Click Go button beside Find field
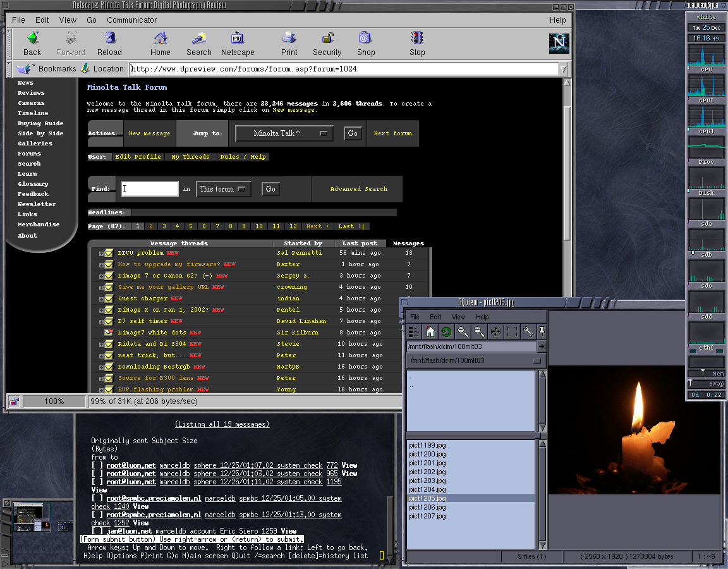Image resolution: width=728 pixels, height=569 pixels. click(x=270, y=189)
